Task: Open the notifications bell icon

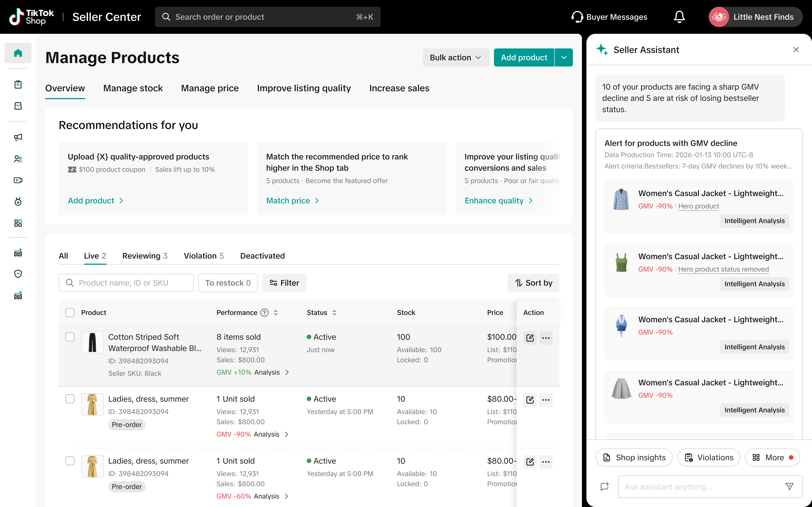Action: 679,17
